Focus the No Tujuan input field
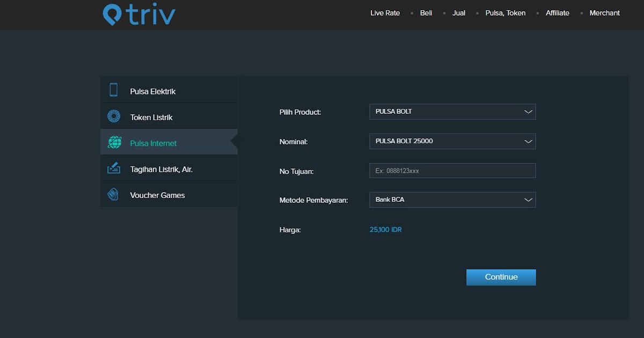The image size is (644, 338). 452,171
